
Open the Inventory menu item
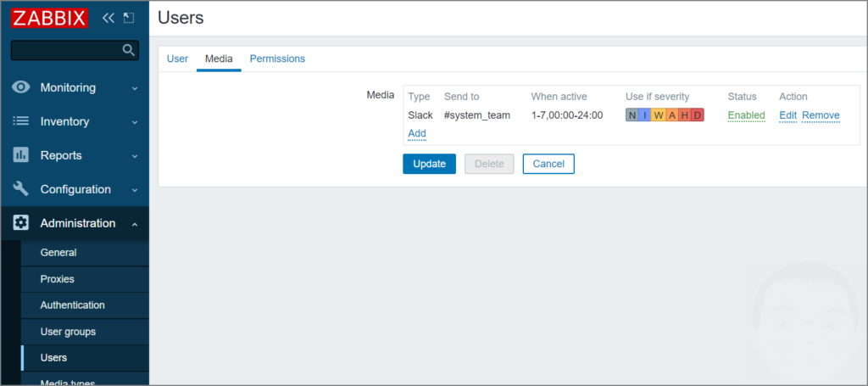tap(75, 121)
